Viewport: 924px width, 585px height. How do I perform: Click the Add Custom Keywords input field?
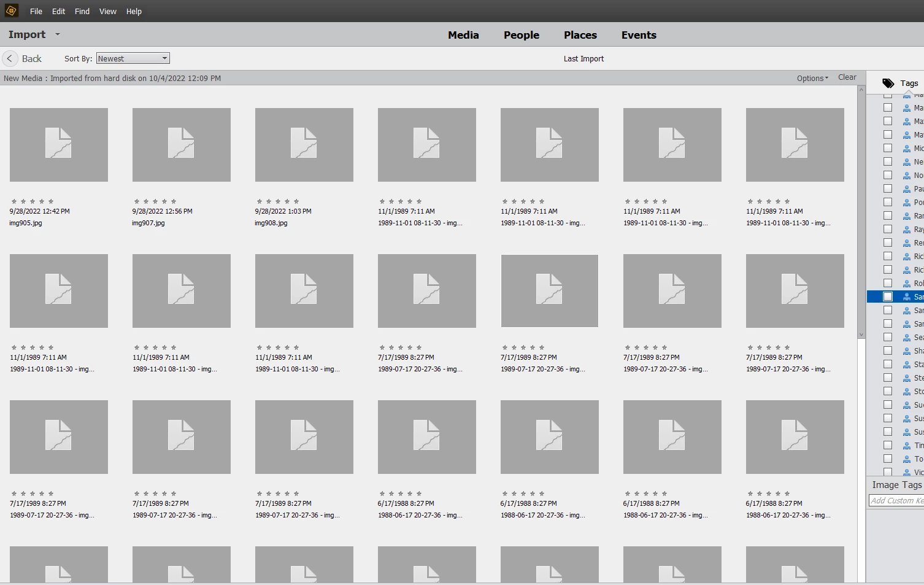(x=896, y=500)
